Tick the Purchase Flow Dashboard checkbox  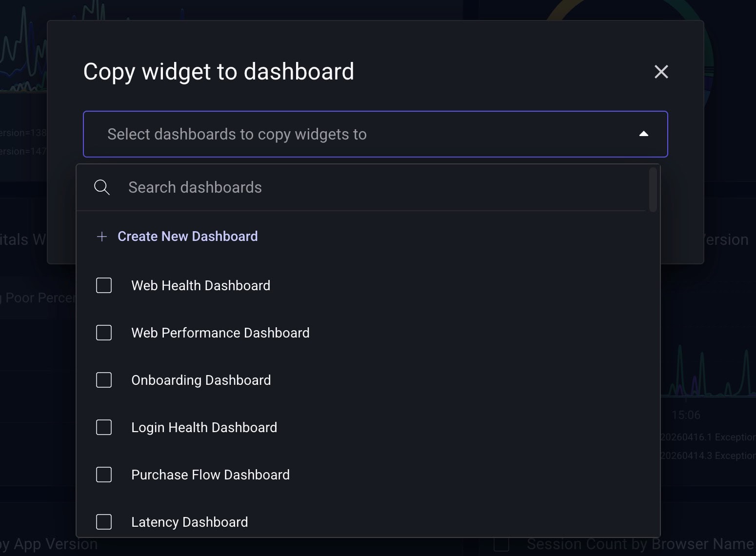(x=103, y=474)
